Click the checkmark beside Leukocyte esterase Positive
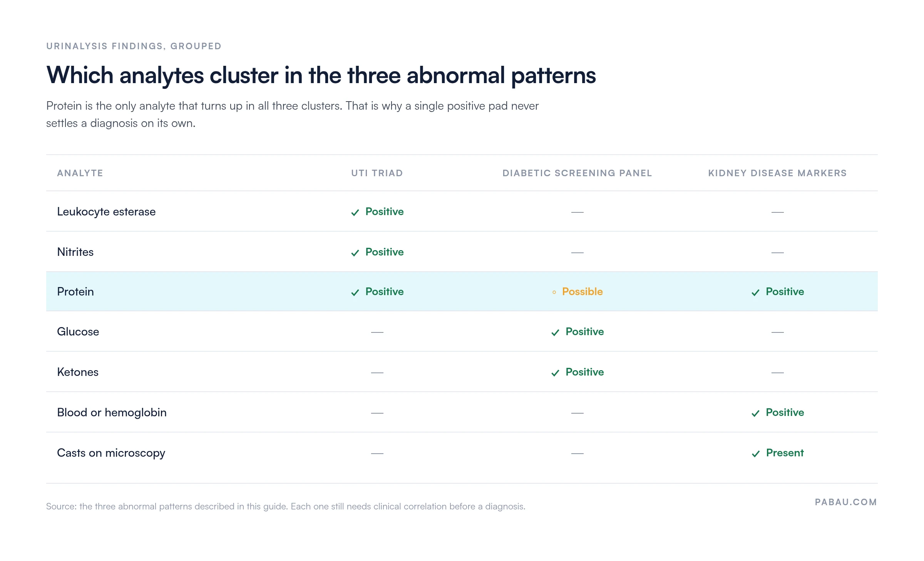The image size is (924, 561). (x=355, y=212)
